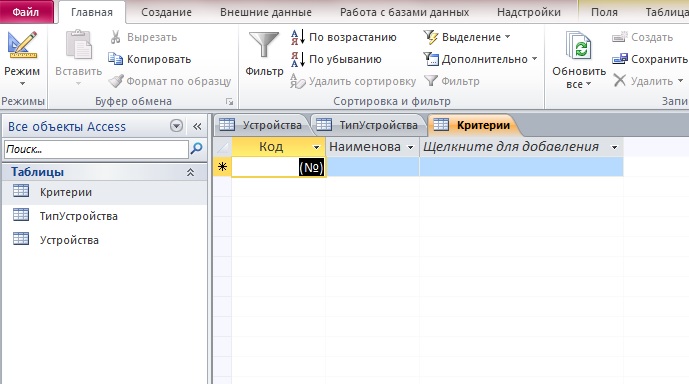The image size is (689, 384).
Task: Click the Наименова cell in new row
Action: click(372, 167)
